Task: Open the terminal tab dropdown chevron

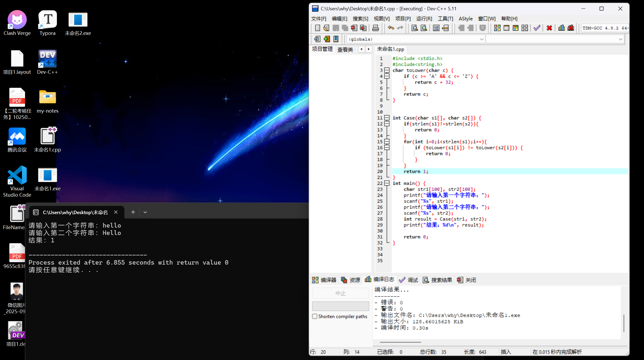Action: click(145, 212)
